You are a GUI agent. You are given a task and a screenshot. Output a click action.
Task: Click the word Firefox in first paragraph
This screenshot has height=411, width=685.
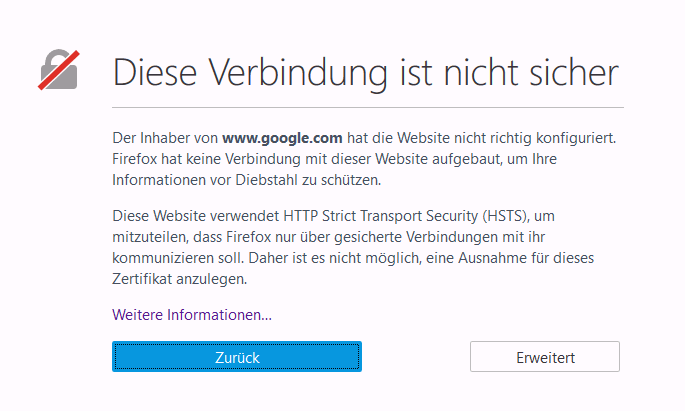[x=135, y=159]
